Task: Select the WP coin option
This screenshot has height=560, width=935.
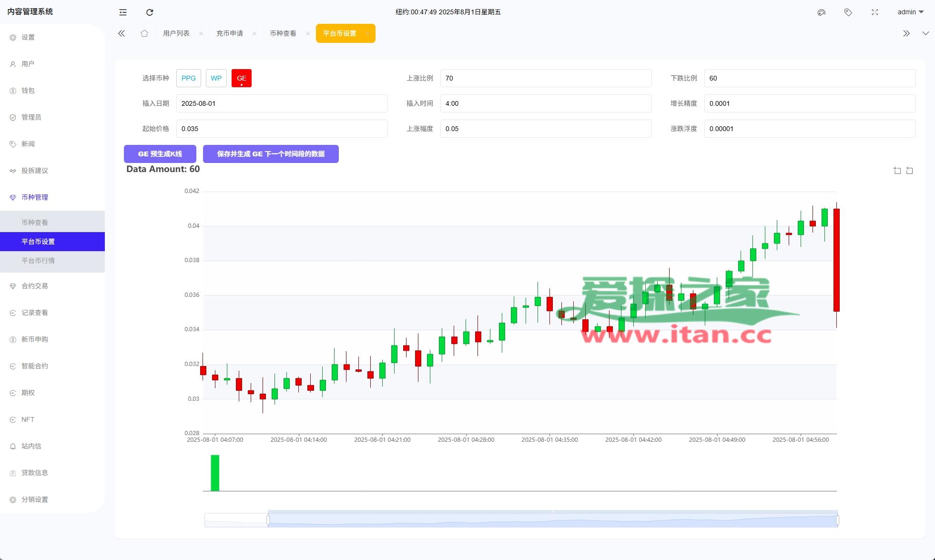Action: (x=216, y=78)
